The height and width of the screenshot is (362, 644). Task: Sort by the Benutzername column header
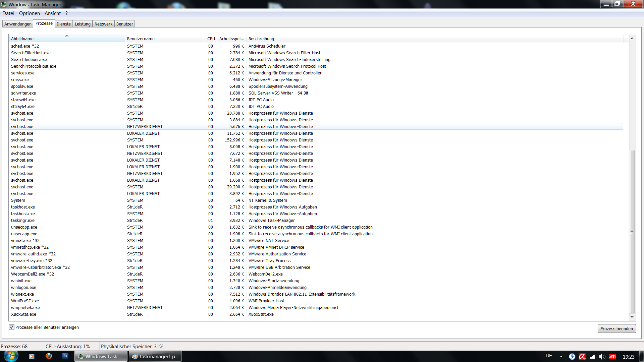pyautogui.click(x=164, y=39)
